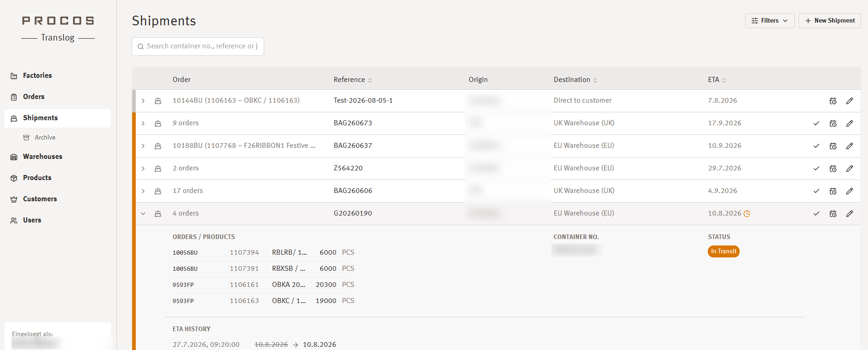Screen dimensions: 868x350
Task: Select order 1106161 product row
Action: tap(263, 285)
